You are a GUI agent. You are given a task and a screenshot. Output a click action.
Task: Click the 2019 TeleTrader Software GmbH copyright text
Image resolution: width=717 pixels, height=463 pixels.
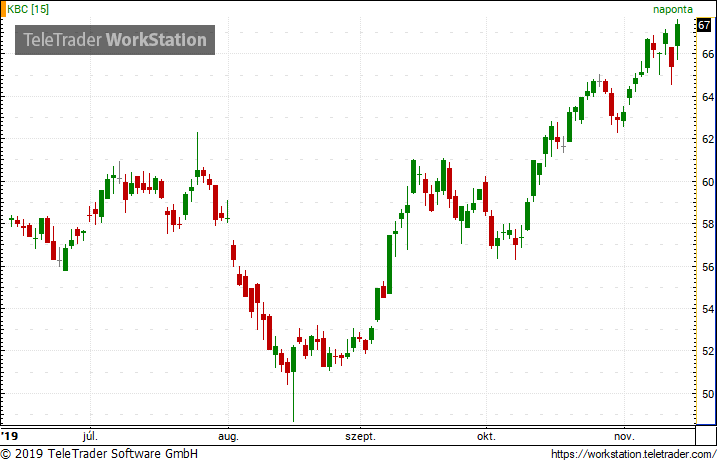point(99,454)
